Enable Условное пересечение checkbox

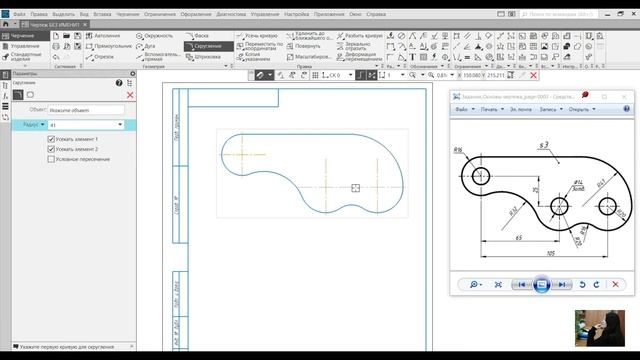51,159
